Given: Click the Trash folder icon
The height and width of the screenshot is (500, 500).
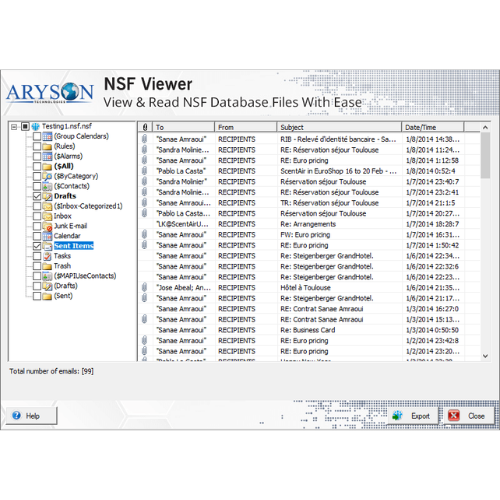Looking at the screenshot, I should [47, 266].
